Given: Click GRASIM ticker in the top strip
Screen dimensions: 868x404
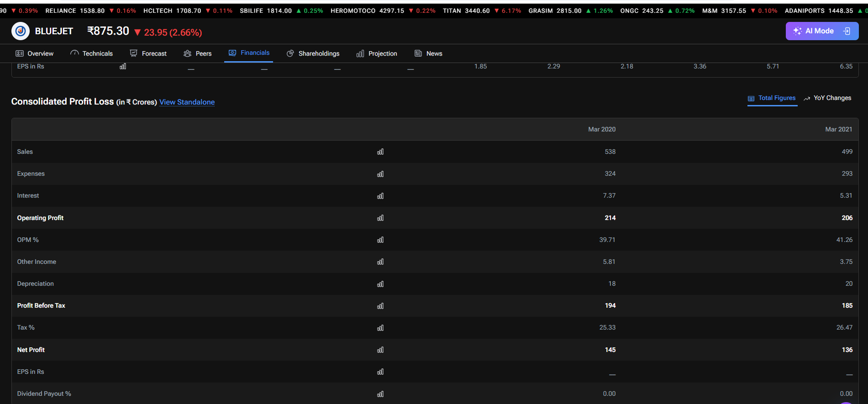Looking at the screenshot, I should [x=571, y=10].
